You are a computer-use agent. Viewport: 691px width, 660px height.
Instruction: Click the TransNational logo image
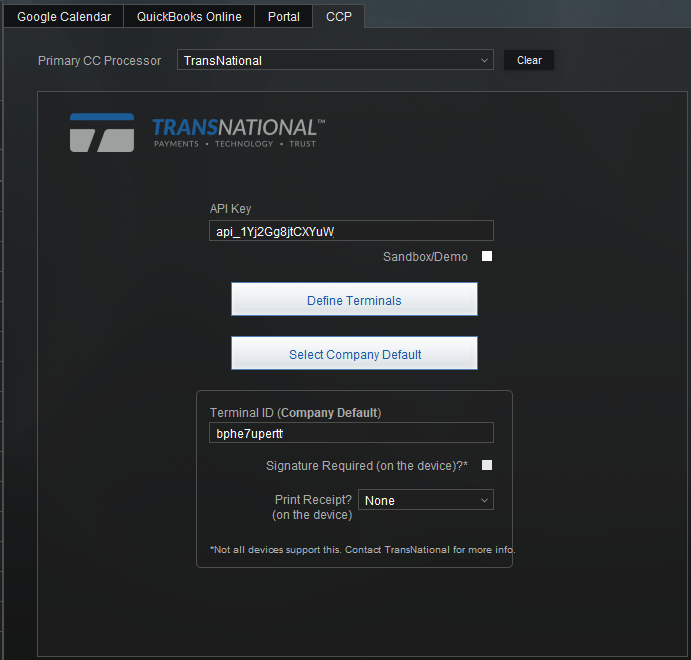point(197,133)
